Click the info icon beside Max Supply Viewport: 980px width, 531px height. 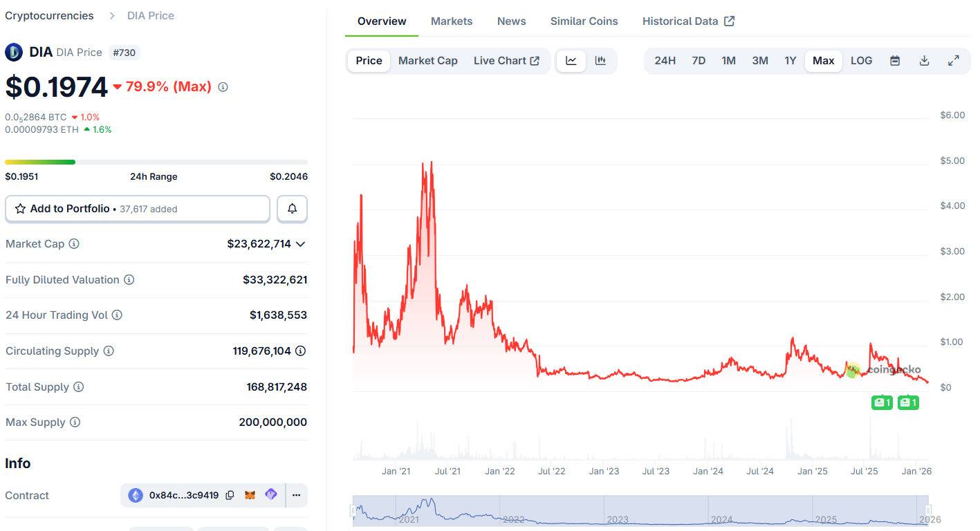[75, 422]
